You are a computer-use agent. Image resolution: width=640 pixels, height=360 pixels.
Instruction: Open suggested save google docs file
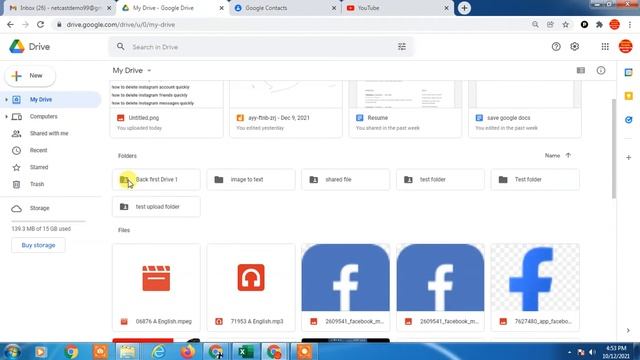tap(525, 109)
